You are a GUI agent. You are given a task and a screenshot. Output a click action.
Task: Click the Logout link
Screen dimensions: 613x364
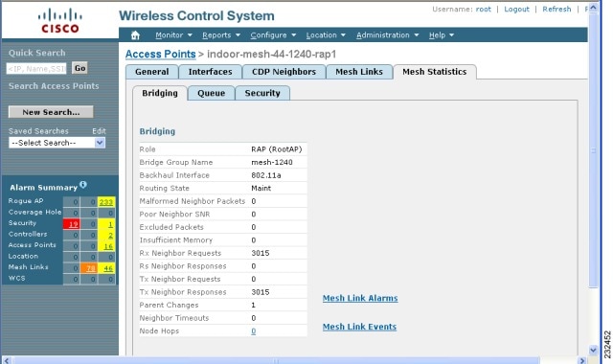516,9
